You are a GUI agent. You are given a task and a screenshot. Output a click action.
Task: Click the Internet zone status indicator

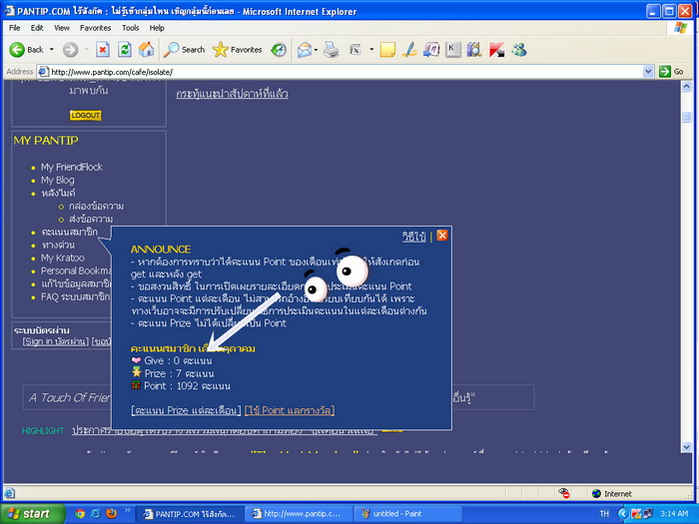tap(612, 494)
